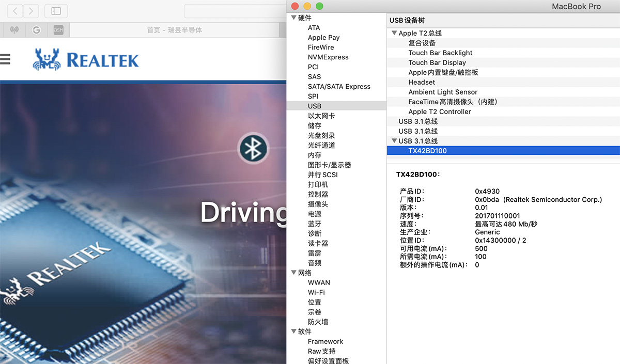Select Wi-Fi under 网络
The width and height of the screenshot is (620, 364).
pos(316,293)
